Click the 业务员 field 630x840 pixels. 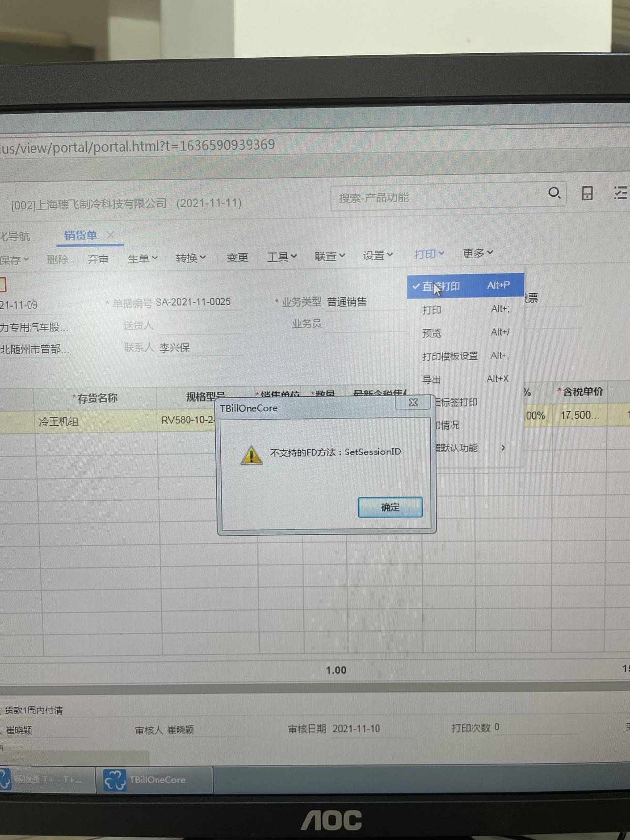(x=365, y=323)
